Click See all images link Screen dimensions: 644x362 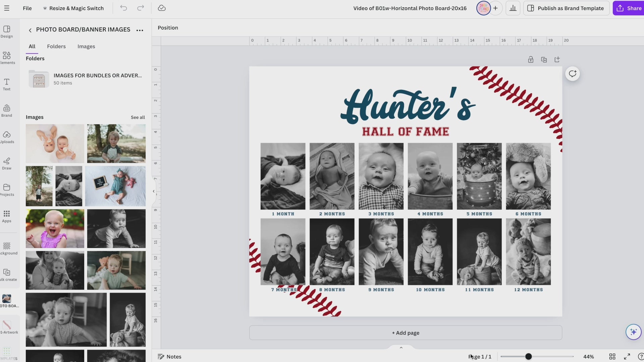[138, 117]
